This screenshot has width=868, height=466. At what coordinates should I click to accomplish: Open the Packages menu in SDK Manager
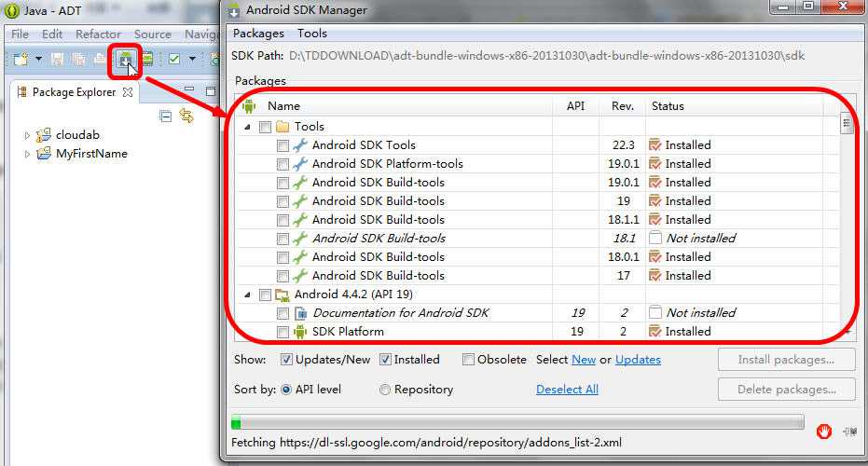click(x=258, y=34)
